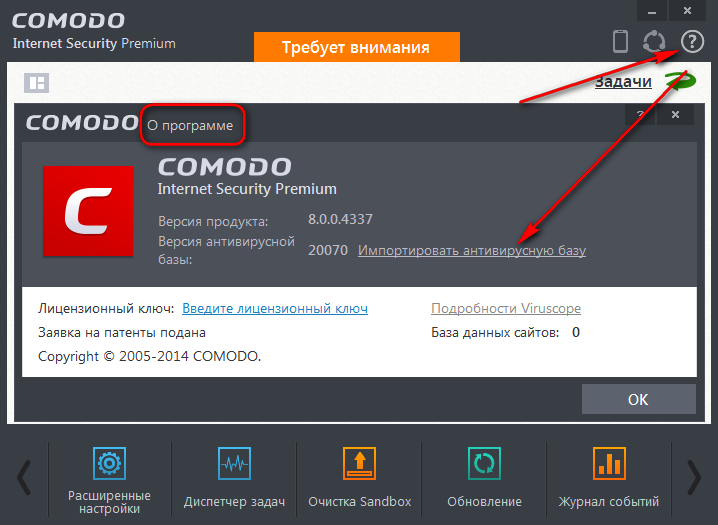Click the mobile device icon in header
Screen dimensions: 718x525
click(620, 42)
